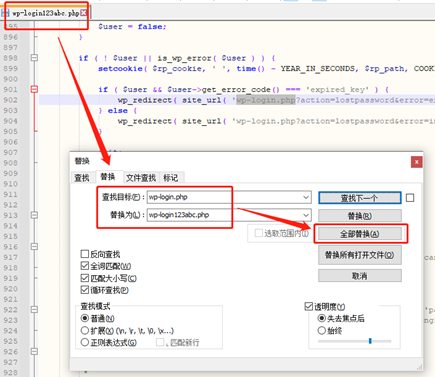Click the 替换(R) button
The width and height of the screenshot is (435, 377).
[360, 216]
